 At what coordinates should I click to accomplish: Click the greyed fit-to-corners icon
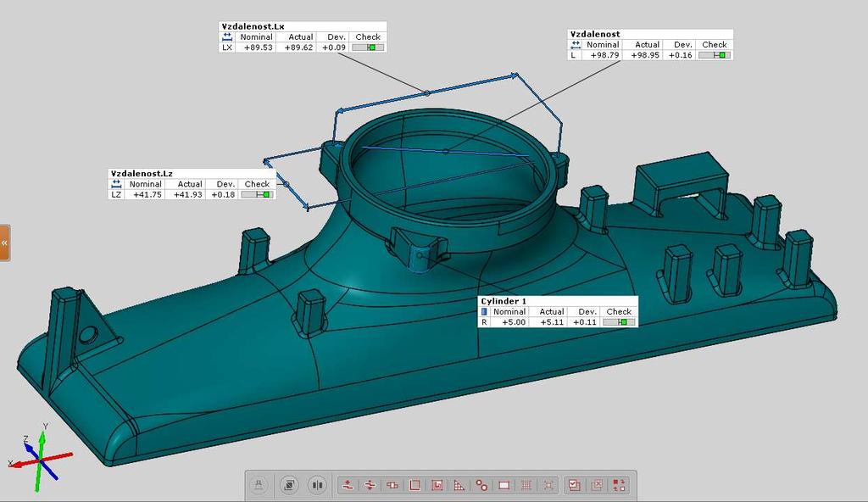(x=548, y=485)
